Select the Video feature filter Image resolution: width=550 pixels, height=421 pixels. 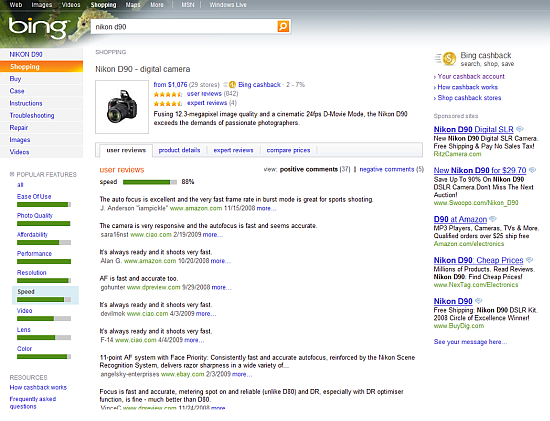tap(25, 310)
